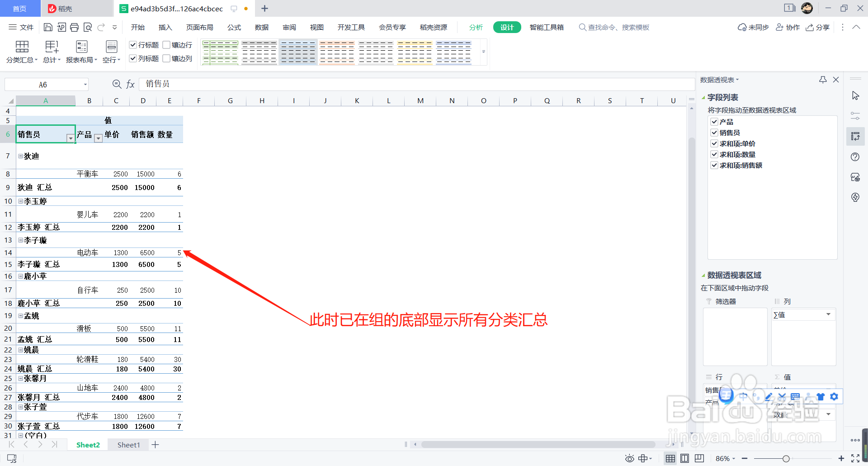868x466 pixels.
Task: Click the fx insert function icon
Action: [131, 84]
